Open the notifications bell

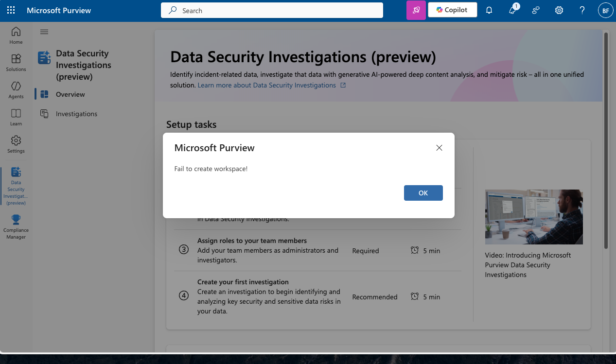(489, 10)
